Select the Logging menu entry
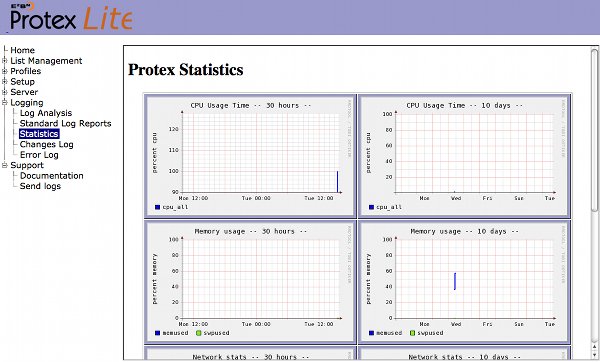Screen dimensions: 600x362 point(26,103)
